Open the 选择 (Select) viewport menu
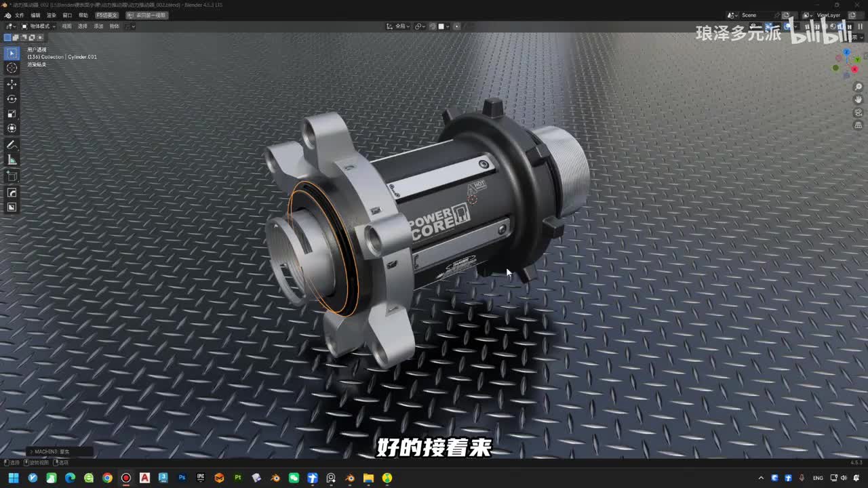 (83, 26)
